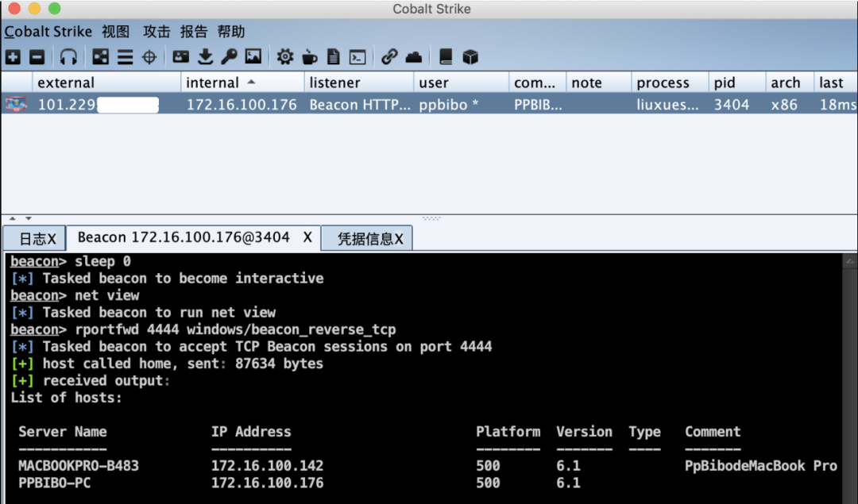Image resolution: width=858 pixels, height=504 pixels.
Task: Sort sessions by the note column
Action: pyautogui.click(x=599, y=82)
